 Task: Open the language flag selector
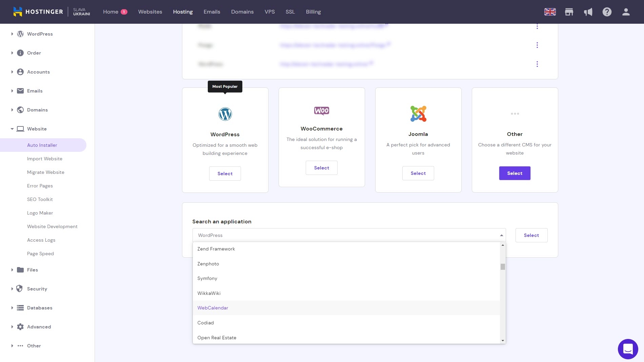[550, 12]
